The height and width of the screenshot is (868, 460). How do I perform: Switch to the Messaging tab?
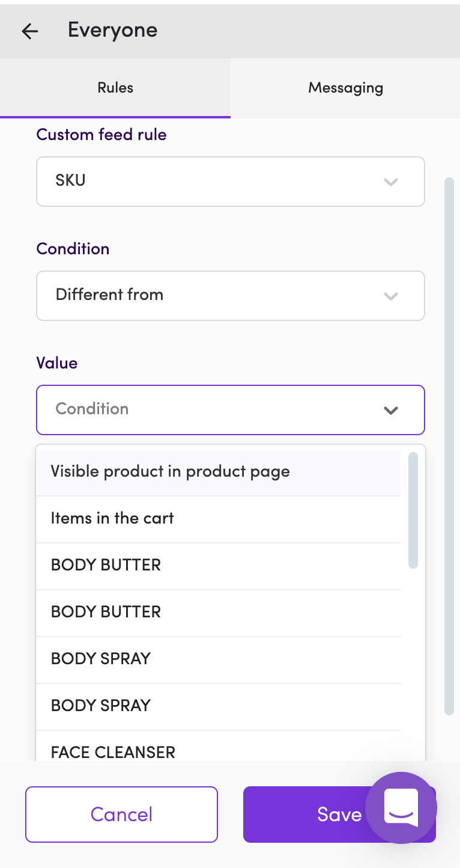(x=345, y=88)
